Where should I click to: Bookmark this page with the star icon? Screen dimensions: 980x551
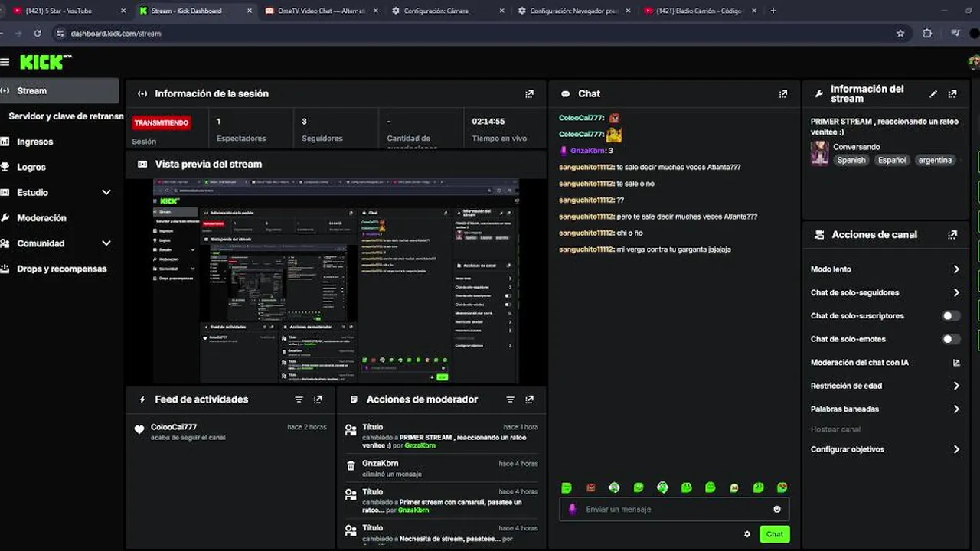(900, 34)
